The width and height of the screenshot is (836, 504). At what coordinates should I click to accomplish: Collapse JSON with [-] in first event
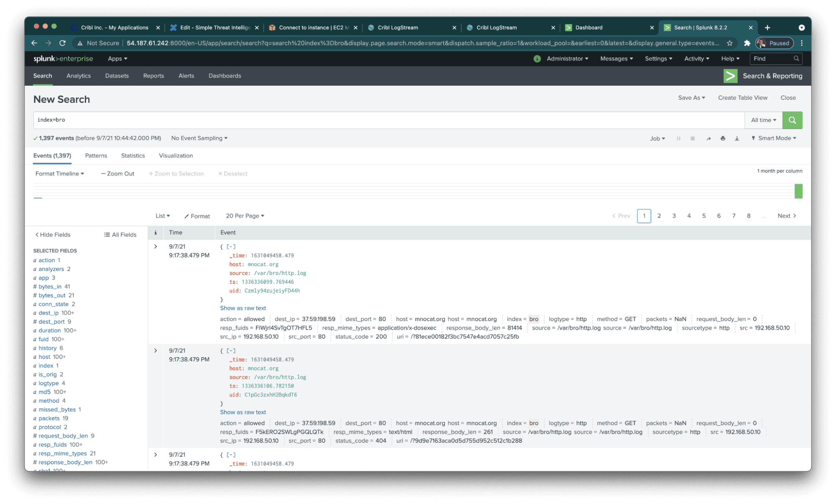pyautogui.click(x=231, y=247)
